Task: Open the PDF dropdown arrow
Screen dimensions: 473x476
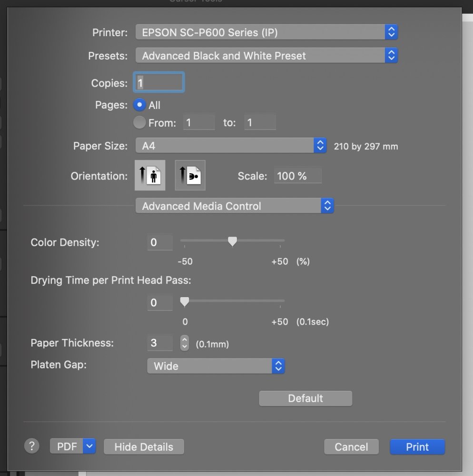Action: click(89, 446)
